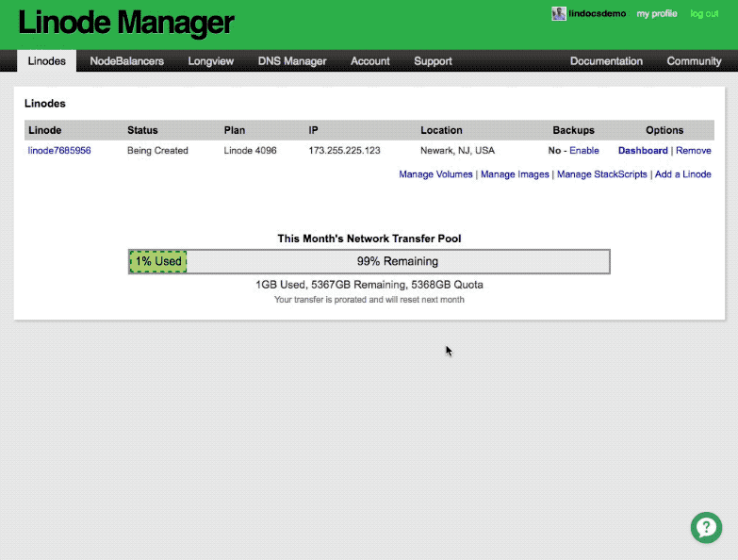The width and height of the screenshot is (738, 560).
Task: Visit the Community menu item
Action: (x=694, y=61)
